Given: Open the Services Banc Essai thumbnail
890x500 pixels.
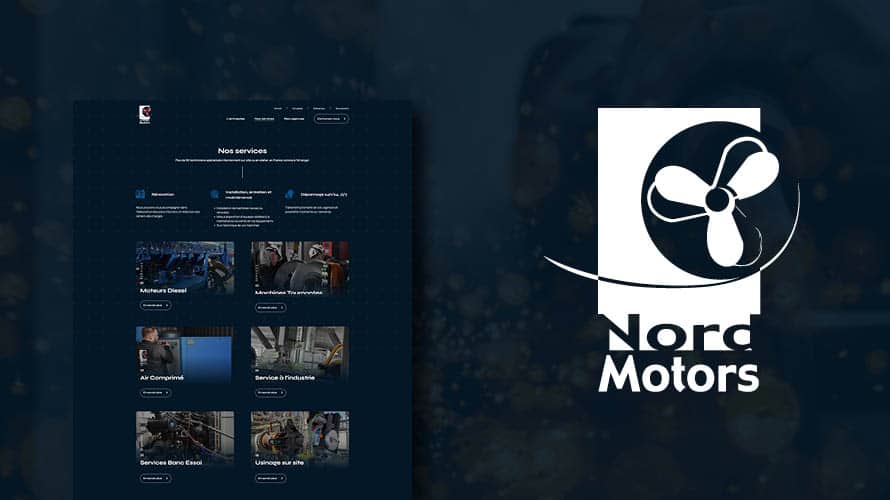Looking at the screenshot, I should [185, 438].
